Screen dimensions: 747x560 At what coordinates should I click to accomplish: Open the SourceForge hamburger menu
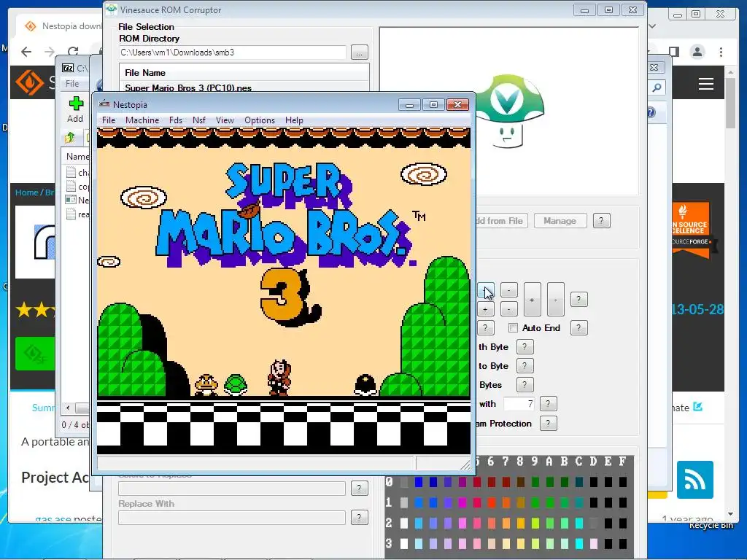coord(706,84)
